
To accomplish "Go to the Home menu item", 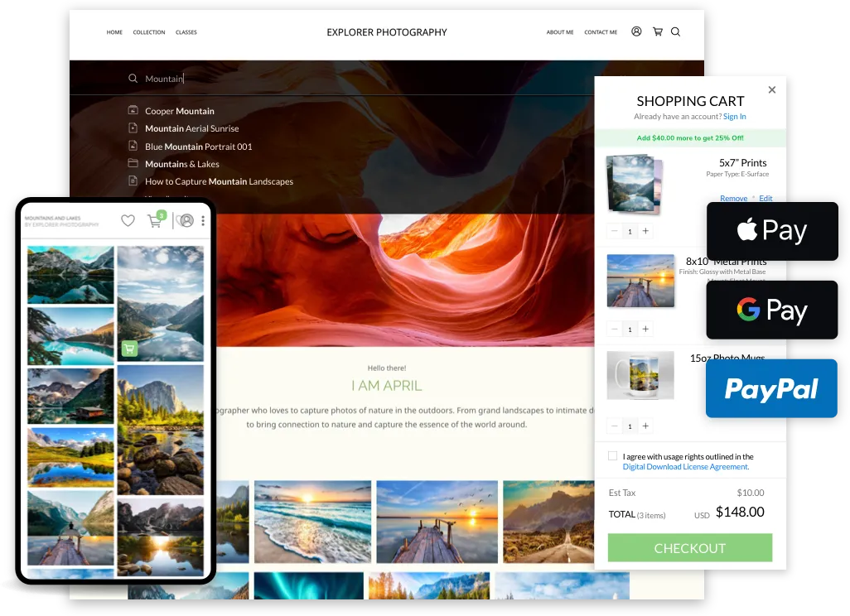I will coord(114,32).
